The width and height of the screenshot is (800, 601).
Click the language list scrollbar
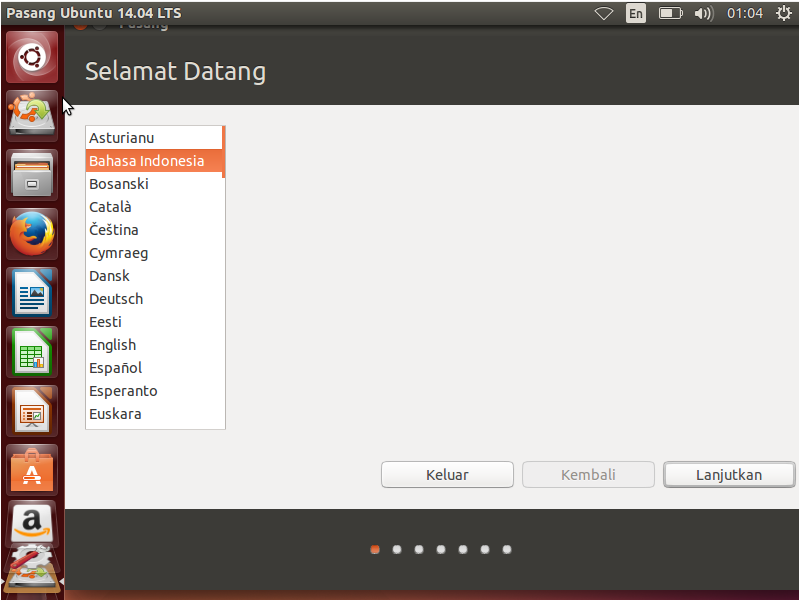(x=223, y=152)
